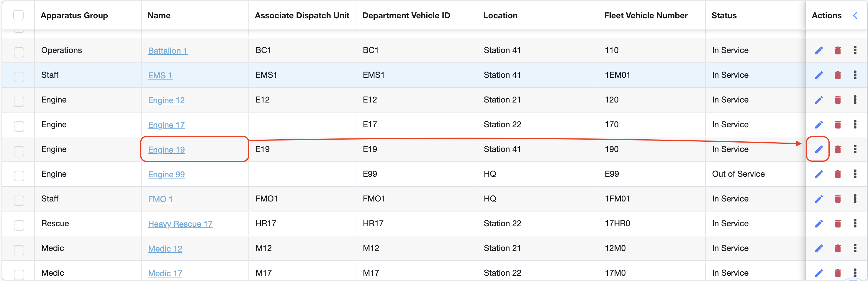Toggle the select-all header checkbox

coord(19,15)
